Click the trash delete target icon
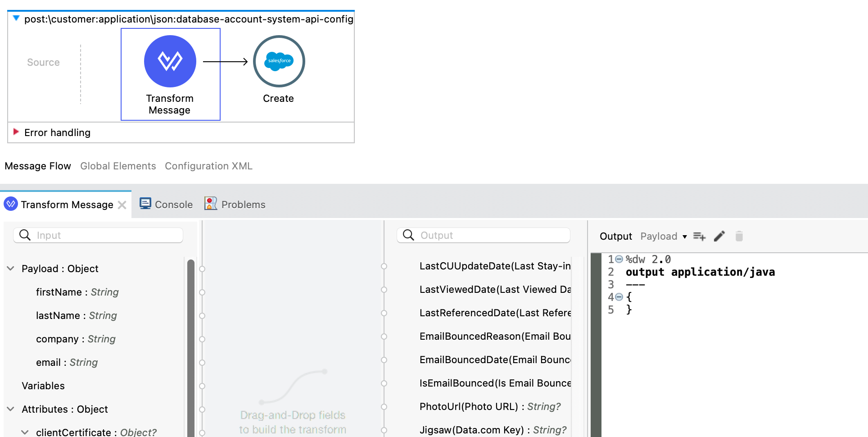868x437 pixels. coord(739,236)
